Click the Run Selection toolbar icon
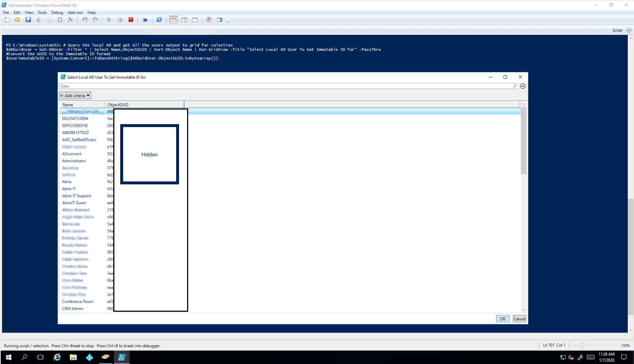The image size is (634, 364). [119, 19]
